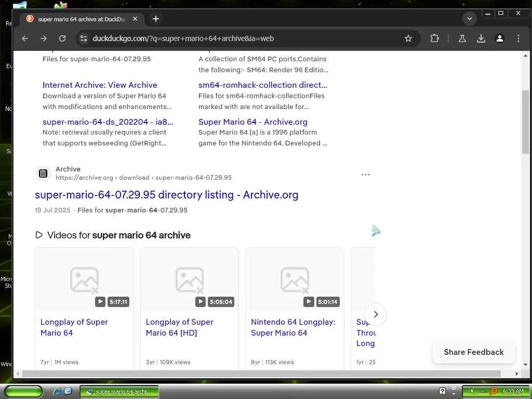Open the profile avatar menu

pos(499,38)
